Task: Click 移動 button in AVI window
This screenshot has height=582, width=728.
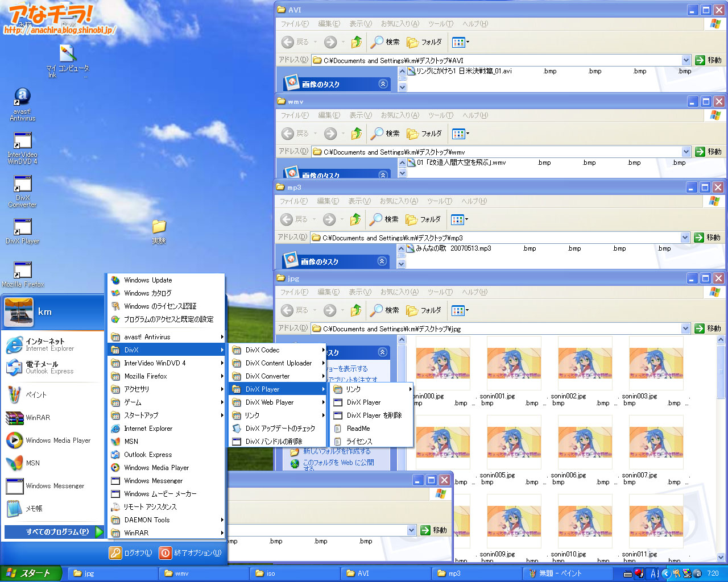Action: pos(709,60)
